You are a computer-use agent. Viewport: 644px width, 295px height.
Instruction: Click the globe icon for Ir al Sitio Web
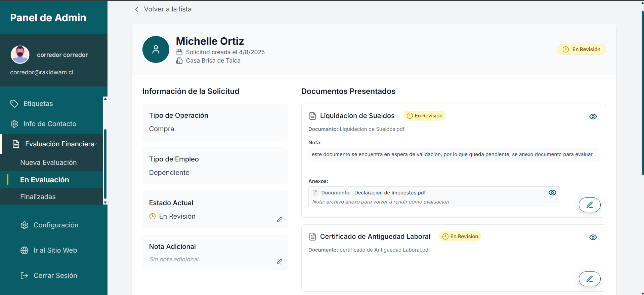24,250
